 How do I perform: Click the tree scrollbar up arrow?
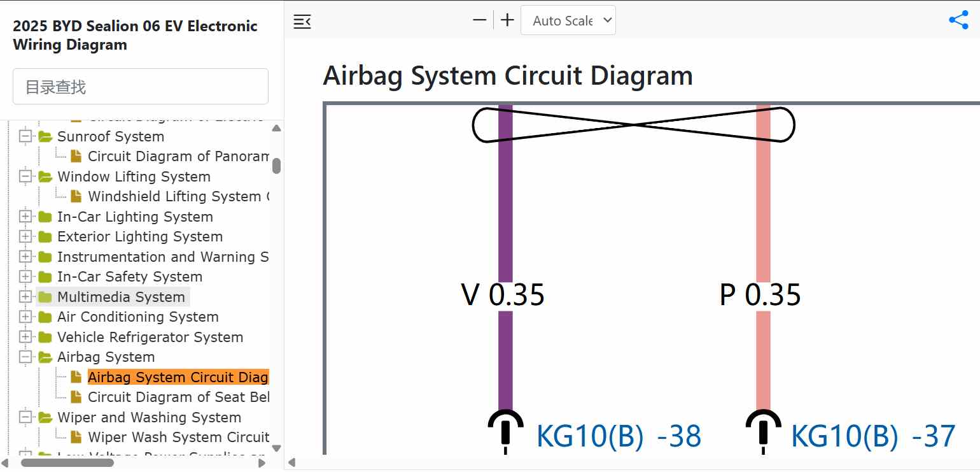click(x=276, y=128)
